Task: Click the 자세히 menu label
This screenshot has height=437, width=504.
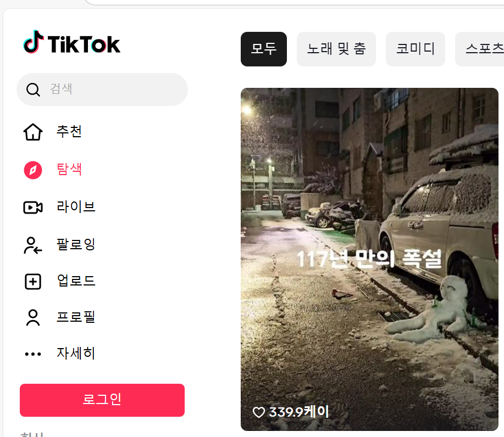Action: point(76,354)
